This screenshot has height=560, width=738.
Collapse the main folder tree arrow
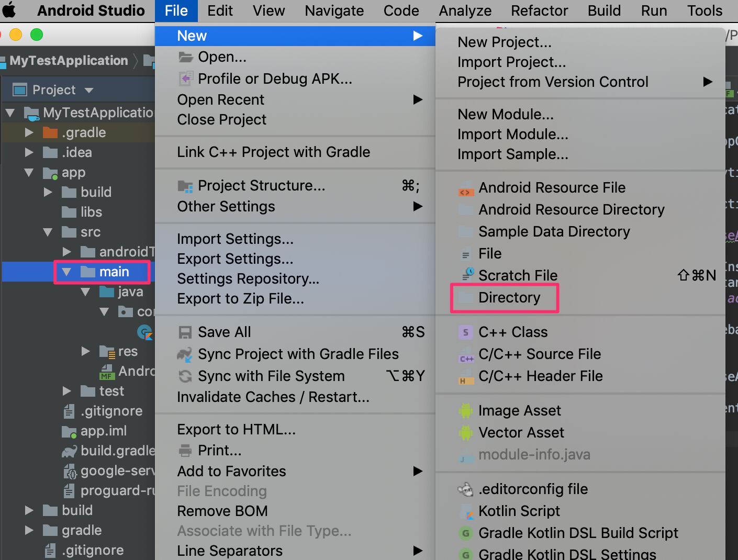(x=66, y=272)
